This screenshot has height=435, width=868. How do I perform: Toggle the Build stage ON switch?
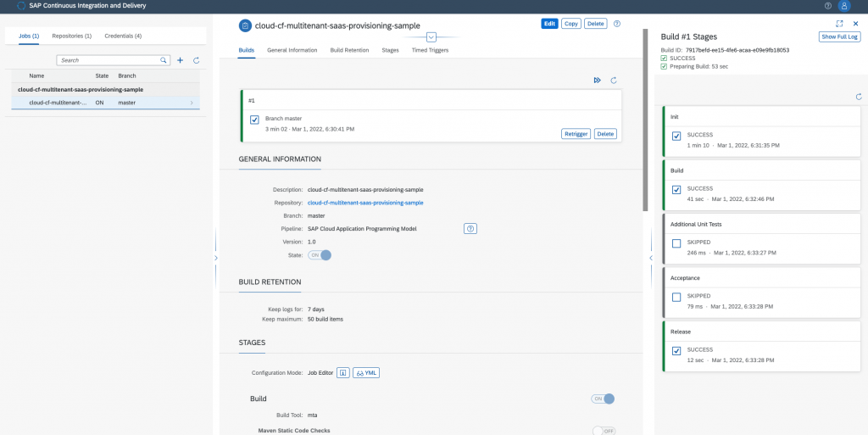603,399
